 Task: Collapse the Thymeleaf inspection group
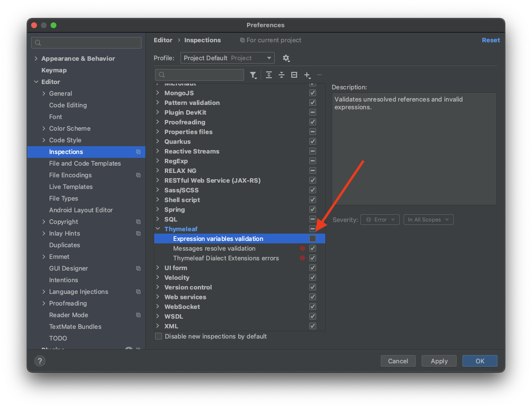[x=158, y=229]
